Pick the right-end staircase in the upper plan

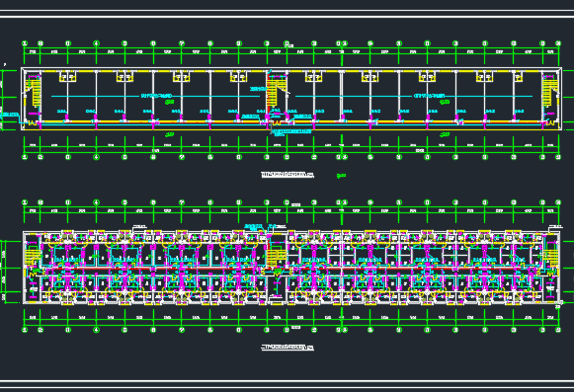[x=547, y=94]
